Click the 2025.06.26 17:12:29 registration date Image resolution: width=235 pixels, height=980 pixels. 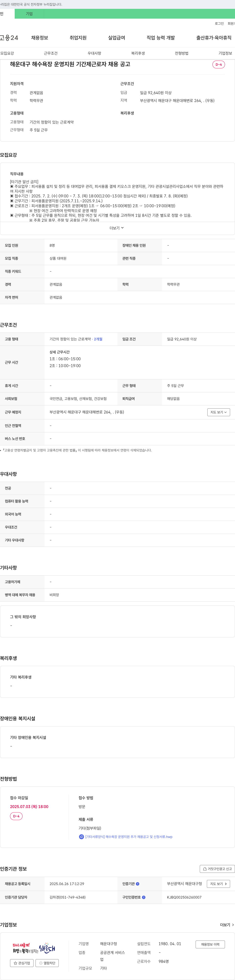pos(67,884)
